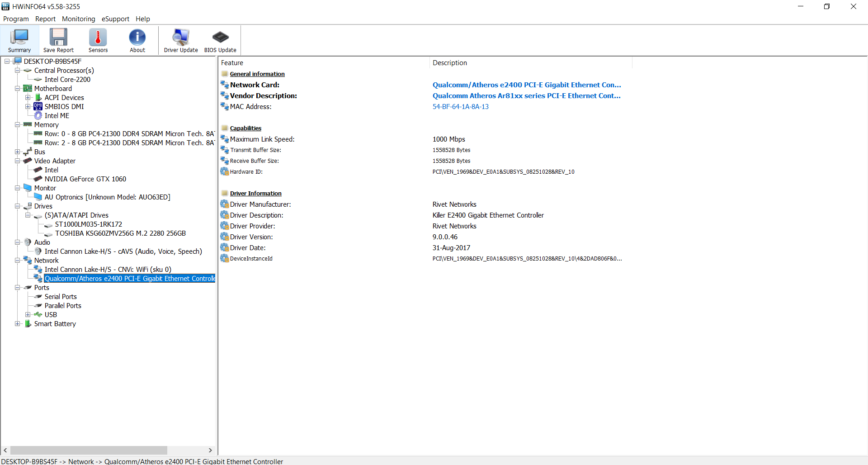
Task: Collapse the (S)ATA/ATAPI Drives node
Action: coord(28,215)
